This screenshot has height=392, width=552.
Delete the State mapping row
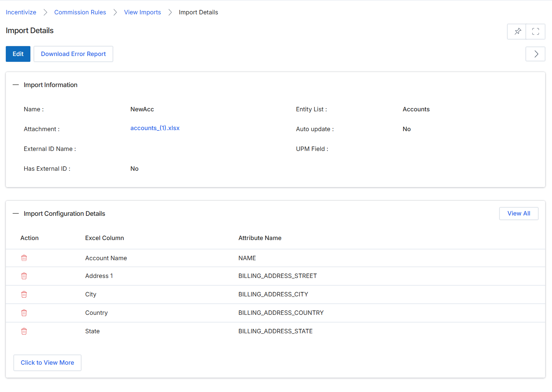pyautogui.click(x=24, y=331)
